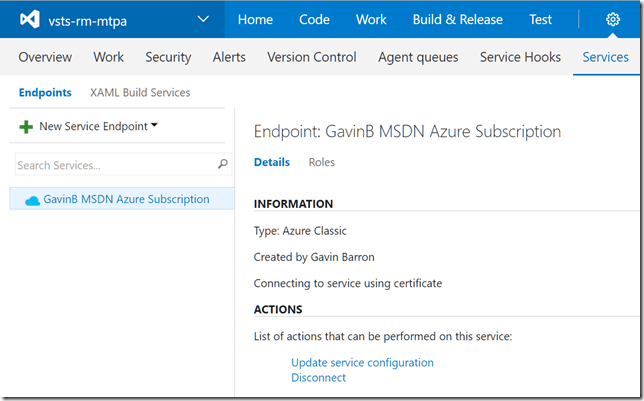This screenshot has height=401, width=644.
Task: Show the endpoint Roles tab
Action: click(x=321, y=162)
